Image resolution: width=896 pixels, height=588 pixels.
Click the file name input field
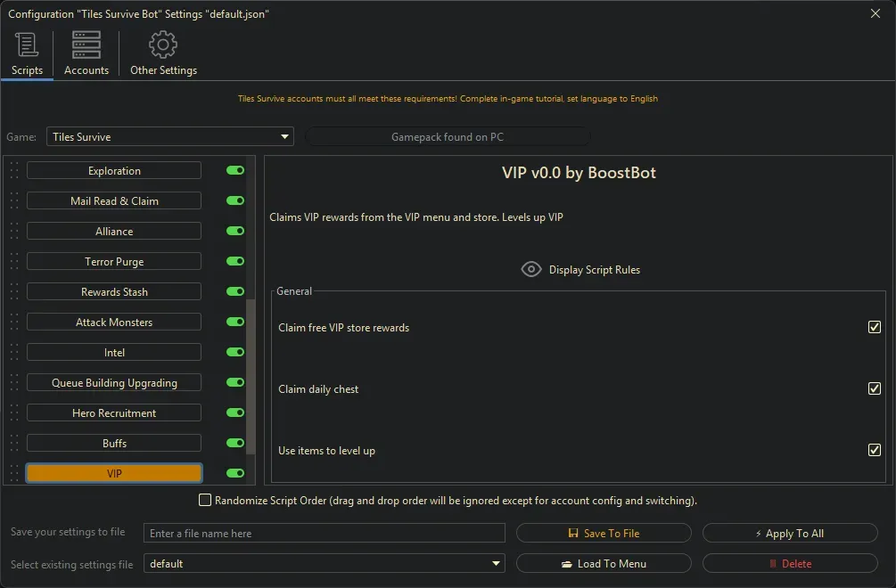pyautogui.click(x=324, y=534)
